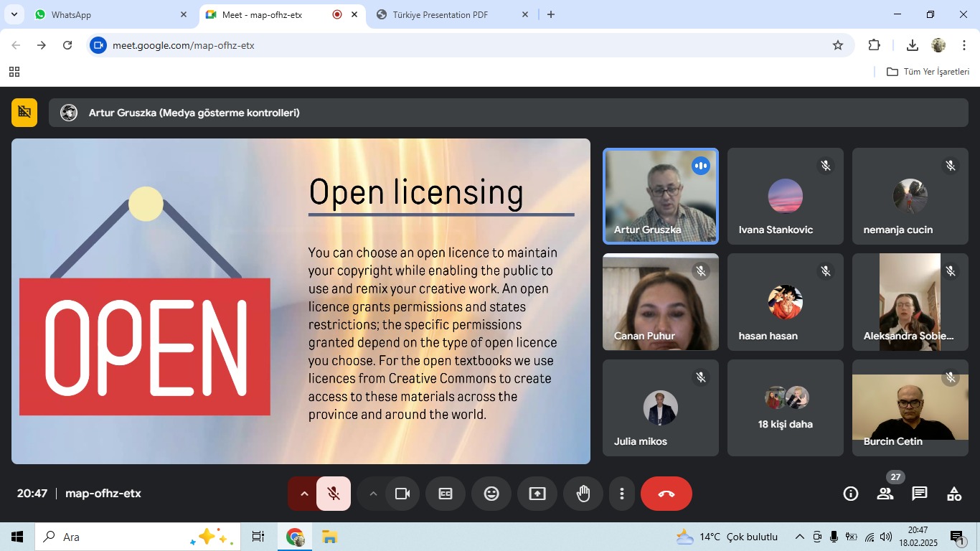The width and height of the screenshot is (980, 551).
Task: Expand video settings arrow beside camera
Action: 373,494
